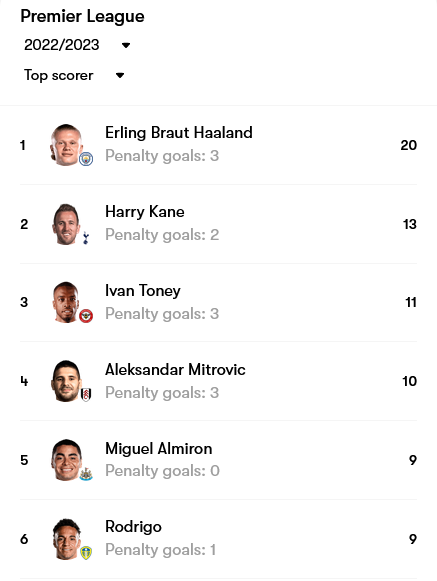Click the Tottenham crest next to Kane
The height and width of the screenshot is (581, 437).
point(86,238)
